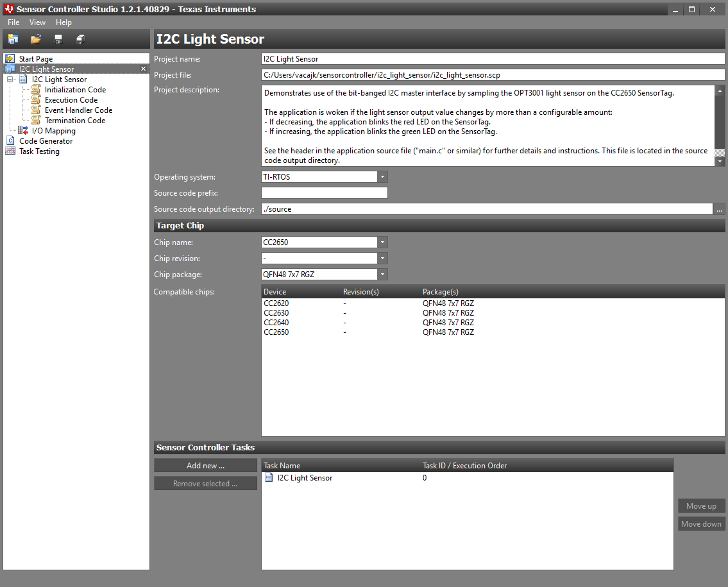Viewport: 728px width, 587px height.
Task: Click the New Project toolbar icon
Action: click(13, 40)
